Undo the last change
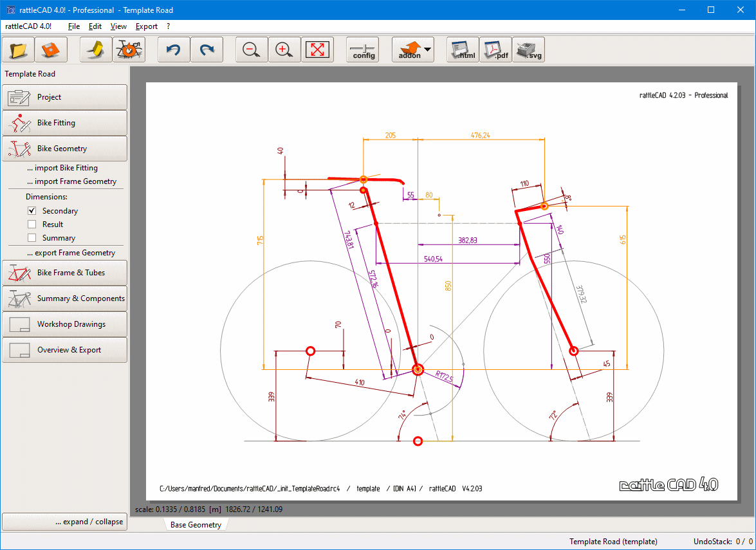The image size is (756, 550). pos(174,49)
